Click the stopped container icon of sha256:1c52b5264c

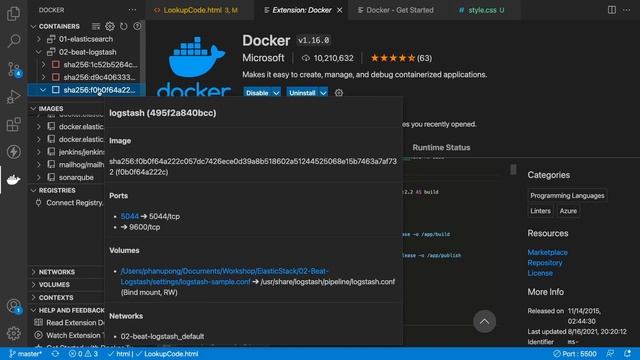(x=56, y=64)
